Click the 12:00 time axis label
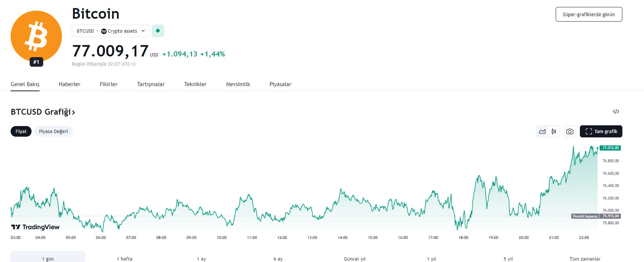Image resolution: width=644 pixels, height=262 pixels. (282, 238)
